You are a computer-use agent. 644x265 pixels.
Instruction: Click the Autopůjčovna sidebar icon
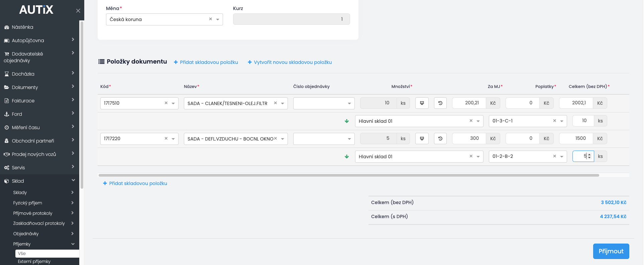[x=6, y=40]
